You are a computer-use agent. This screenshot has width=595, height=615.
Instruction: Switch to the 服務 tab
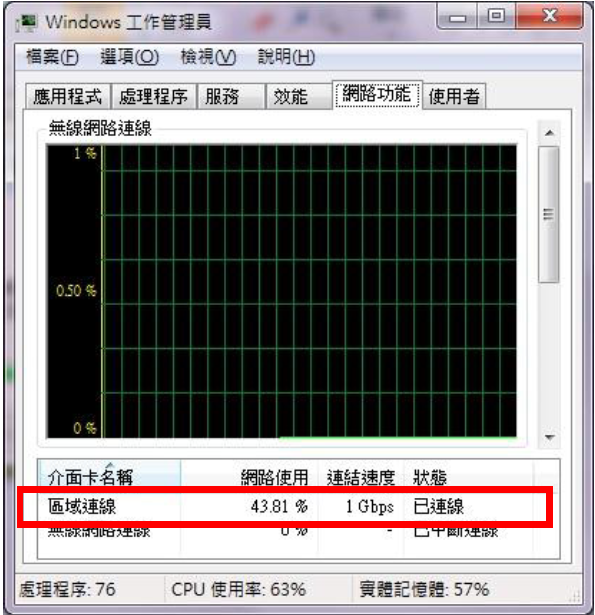230,96
